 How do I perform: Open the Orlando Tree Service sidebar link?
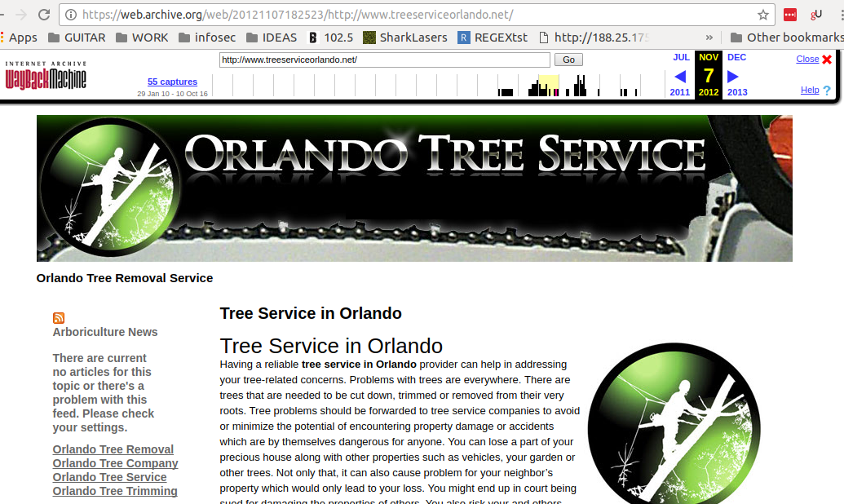click(x=110, y=477)
